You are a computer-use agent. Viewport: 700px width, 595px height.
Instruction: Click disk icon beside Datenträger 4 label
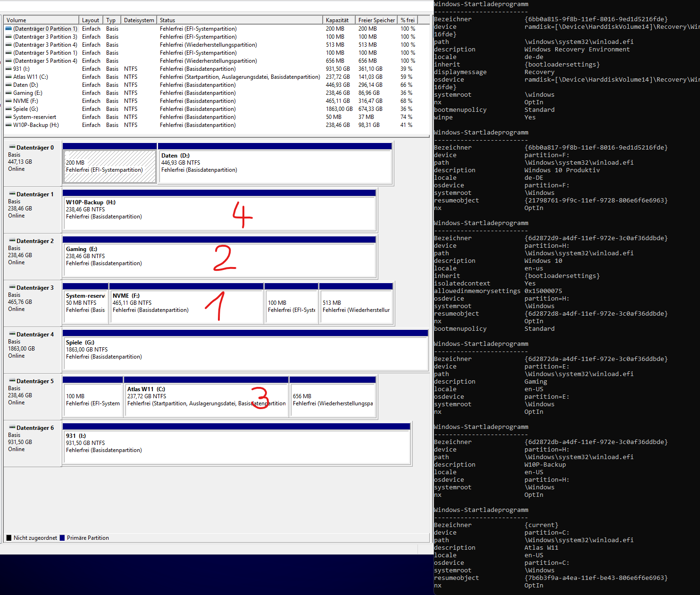(12, 334)
